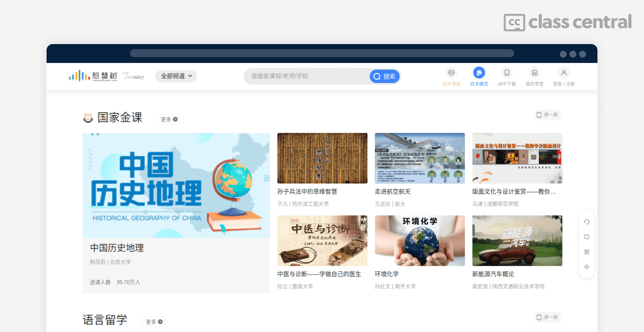The image size is (644, 332).
Task: Refresh 语言留学 section with 换一换
Action: pos(548,317)
